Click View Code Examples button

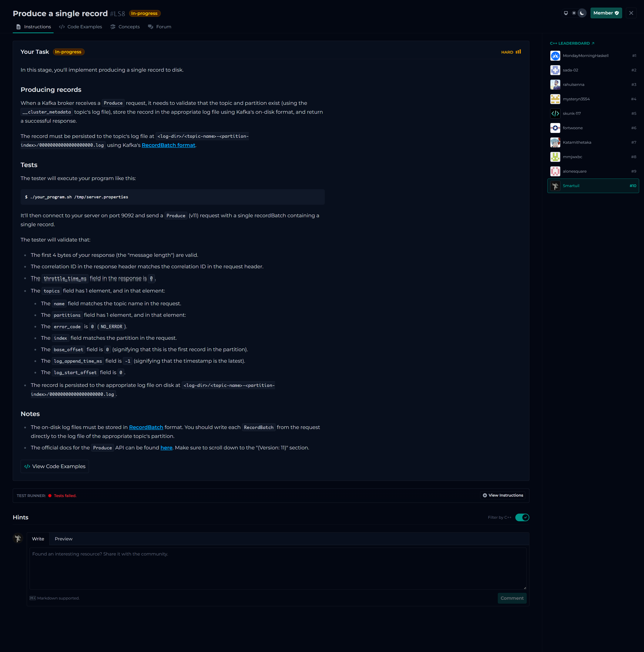coord(55,466)
